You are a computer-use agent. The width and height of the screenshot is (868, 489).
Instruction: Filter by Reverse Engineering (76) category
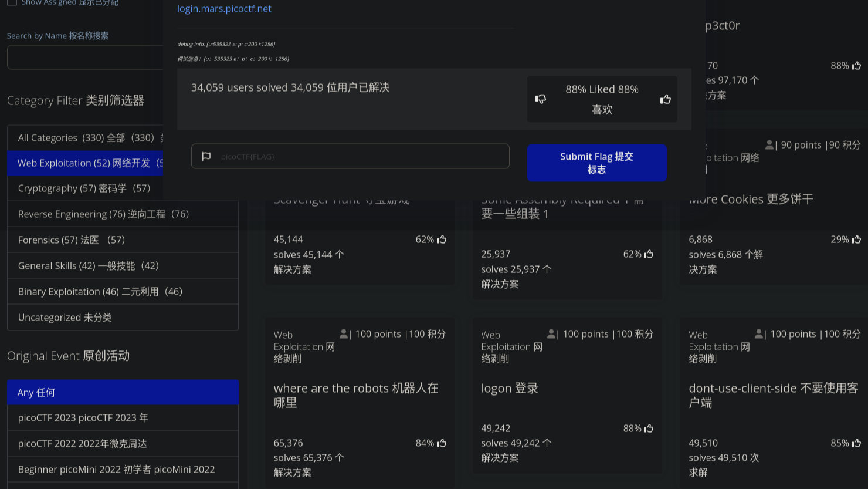tap(123, 214)
